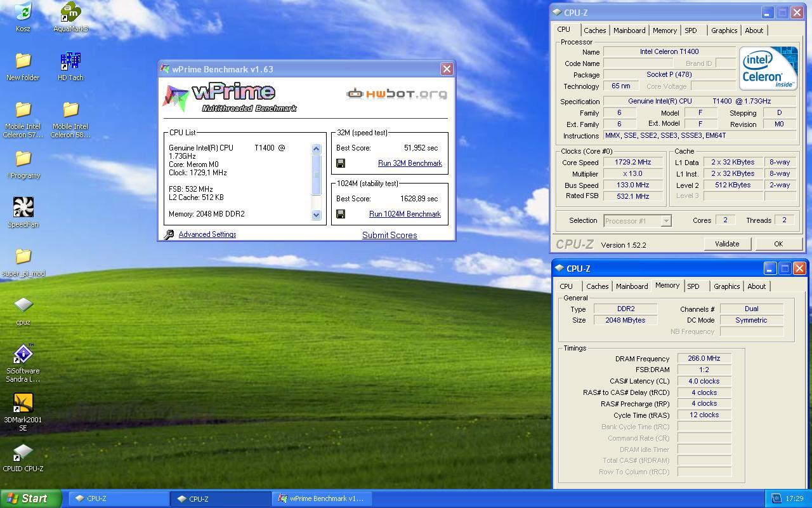
Task: Click the Submit Scores link
Action: (390, 235)
